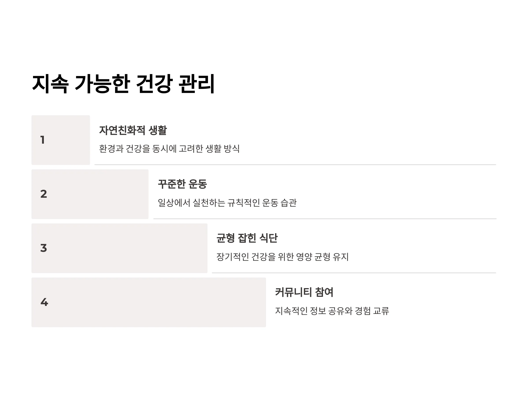Select the number 2 step block
This screenshot has width=532, height=399.
pyautogui.click(x=90, y=194)
